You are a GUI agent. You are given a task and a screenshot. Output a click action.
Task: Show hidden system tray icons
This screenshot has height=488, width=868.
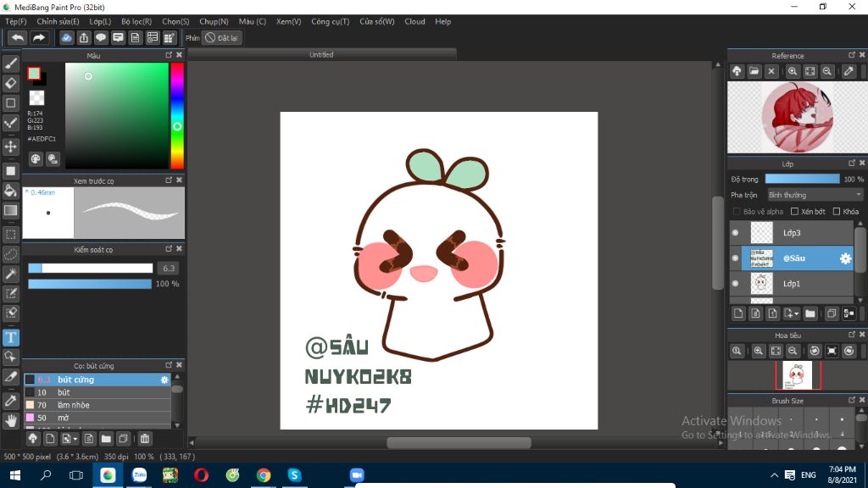(x=775, y=475)
